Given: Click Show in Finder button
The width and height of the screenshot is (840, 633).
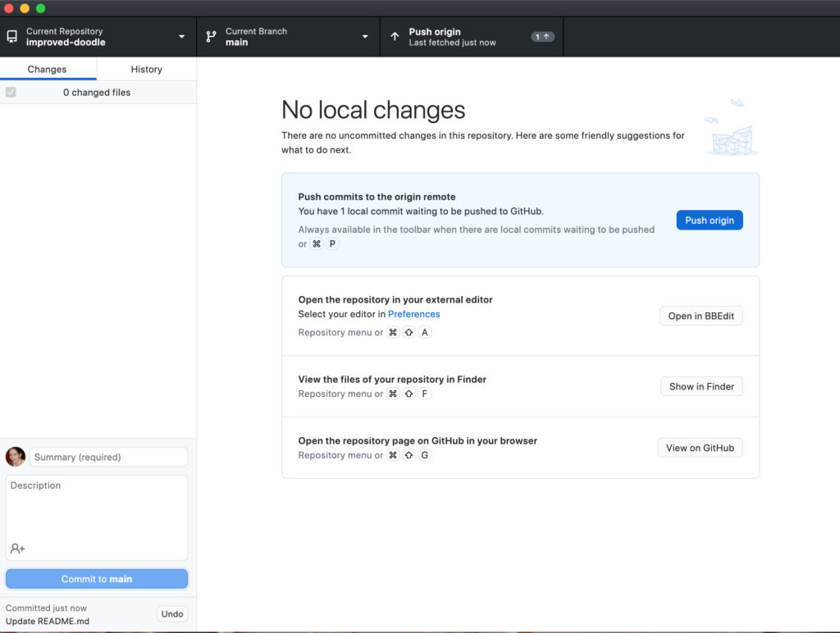Looking at the screenshot, I should pos(701,387).
